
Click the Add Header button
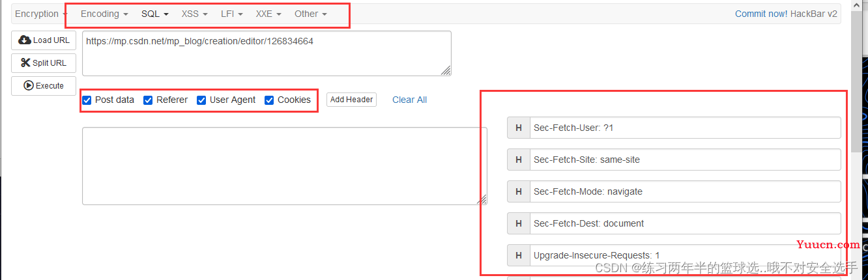point(351,100)
